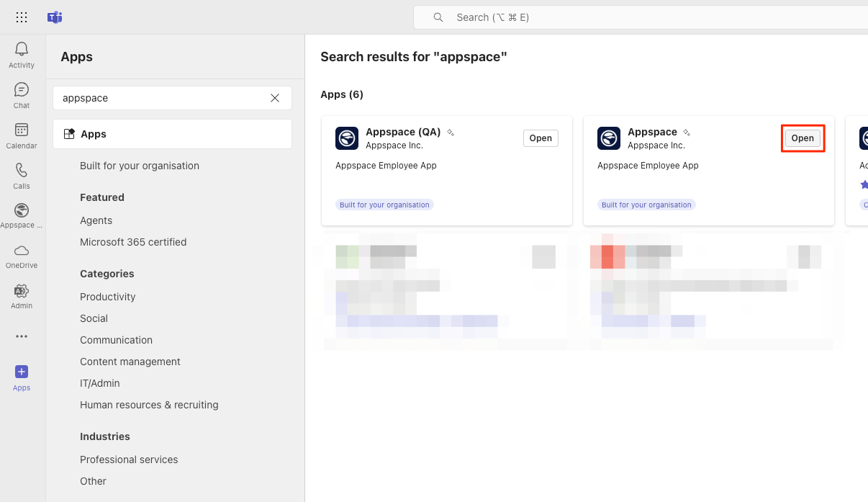868x502 pixels.
Task: Select the IT/Admin category
Action: pyautogui.click(x=100, y=383)
